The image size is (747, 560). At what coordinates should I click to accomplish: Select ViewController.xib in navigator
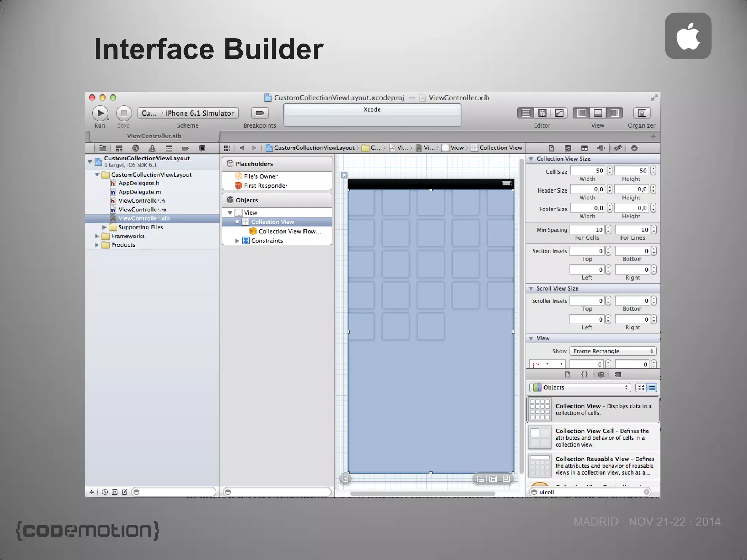tap(152, 218)
